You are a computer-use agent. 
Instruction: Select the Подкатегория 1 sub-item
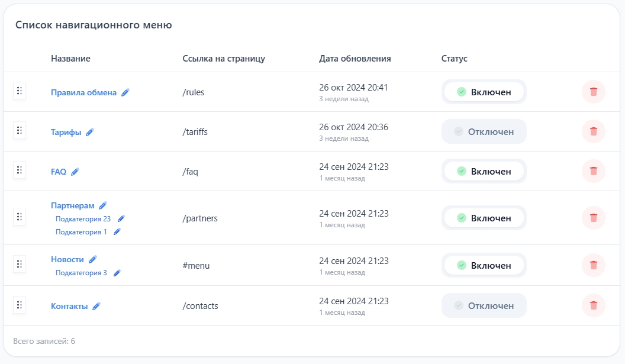click(x=81, y=232)
